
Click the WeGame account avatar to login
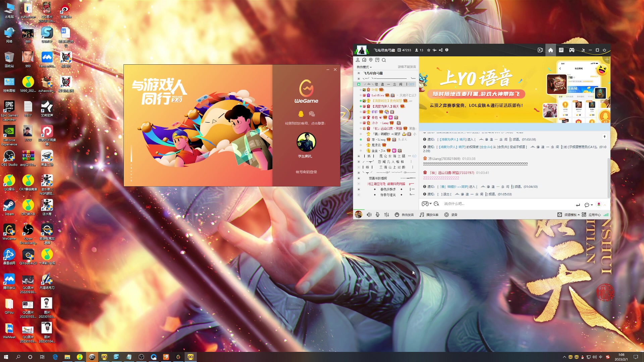pyautogui.click(x=306, y=142)
